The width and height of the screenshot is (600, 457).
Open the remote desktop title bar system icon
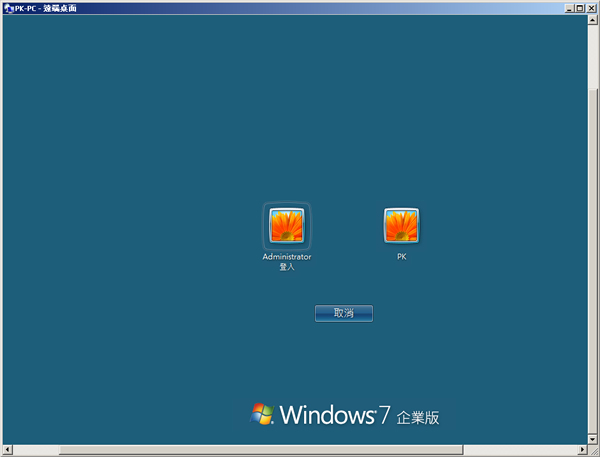point(9,8)
